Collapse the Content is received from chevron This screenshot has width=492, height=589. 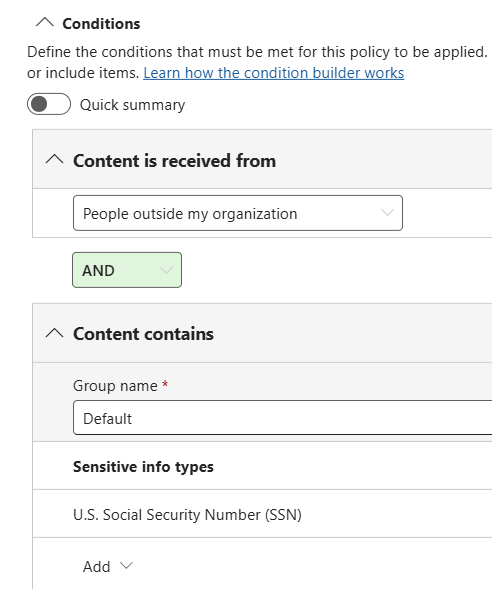point(54,159)
